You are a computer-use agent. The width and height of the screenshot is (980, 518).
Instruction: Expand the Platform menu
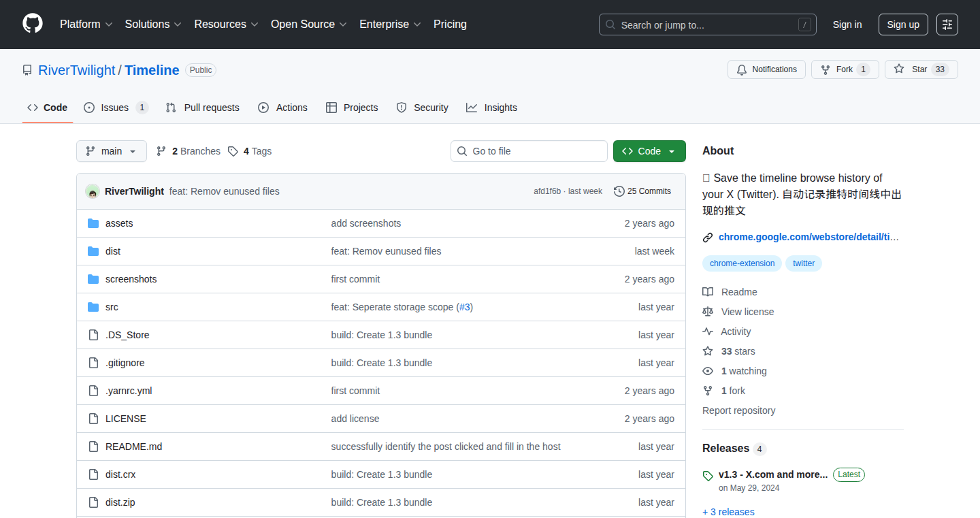[x=86, y=24]
